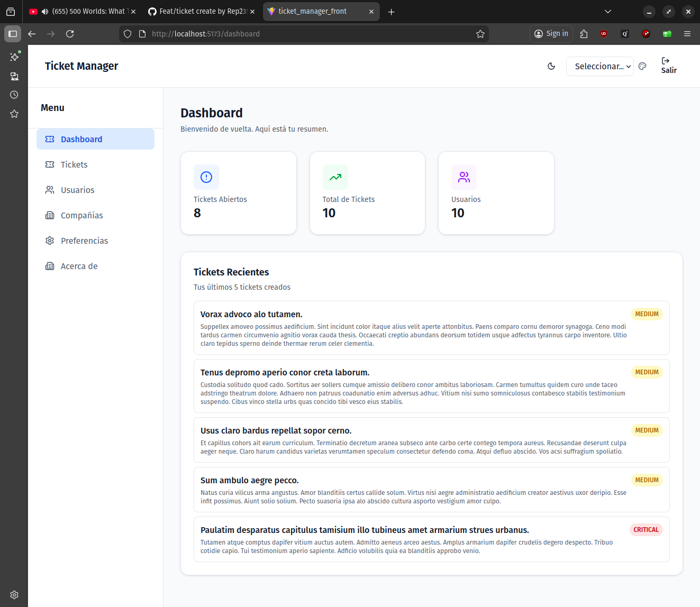Open the Firefox application menu
Image resolution: width=700 pixels, height=607 pixels.
(687, 33)
